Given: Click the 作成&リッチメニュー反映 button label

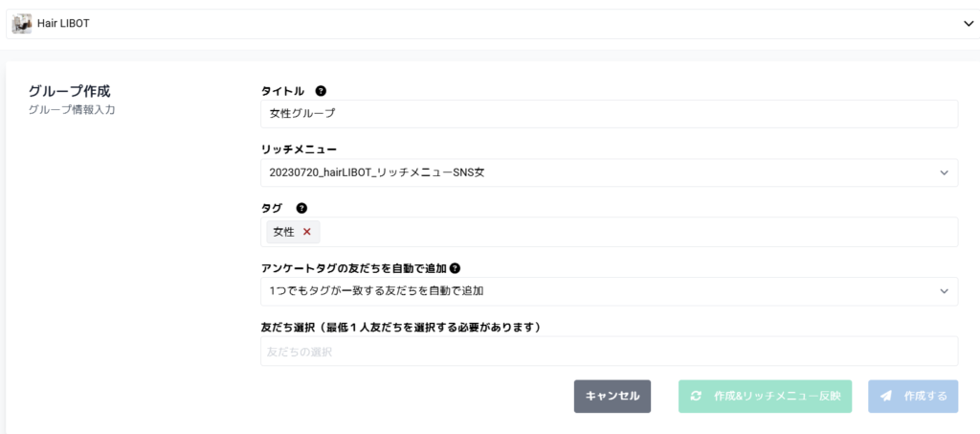Looking at the screenshot, I should [777, 396].
